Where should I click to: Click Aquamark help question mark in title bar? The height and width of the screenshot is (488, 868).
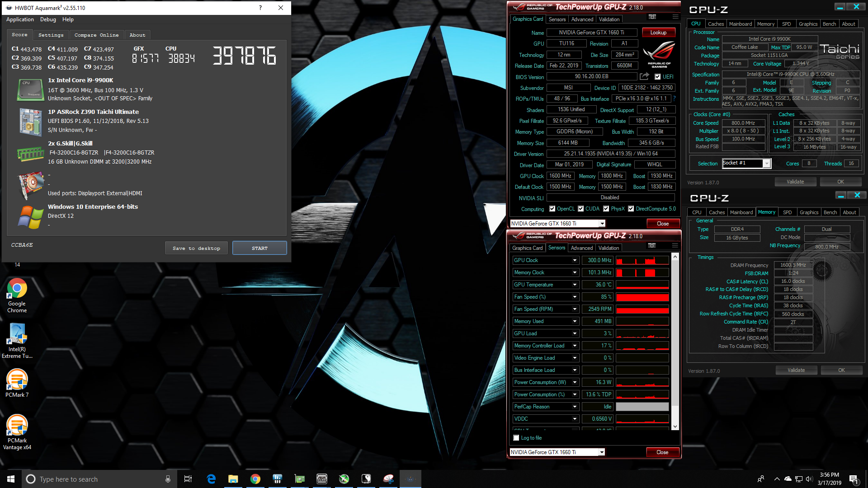click(x=260, y=8)
